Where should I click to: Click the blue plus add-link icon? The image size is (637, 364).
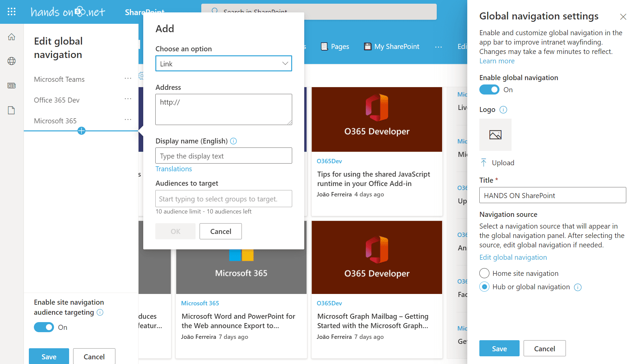pos(81,131)
